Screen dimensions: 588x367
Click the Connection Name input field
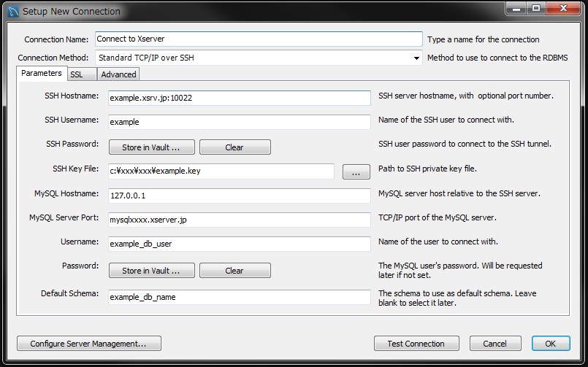click(x=259, y=39)
